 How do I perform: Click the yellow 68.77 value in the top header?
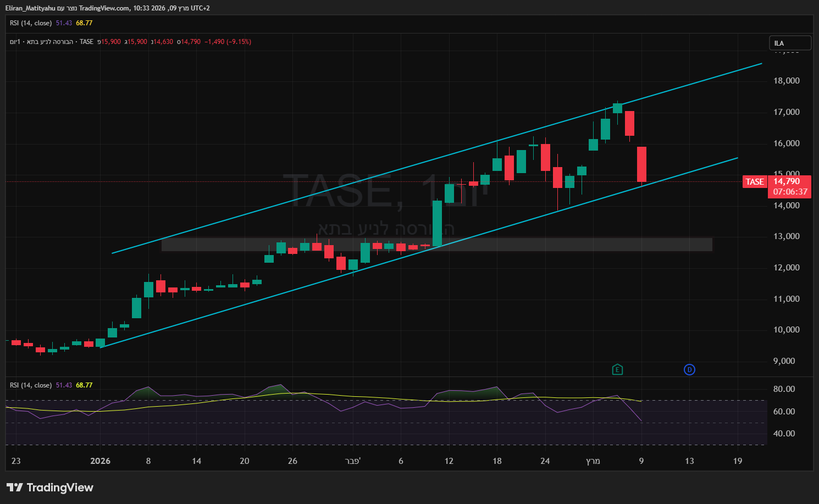click(x=84, y=23)
